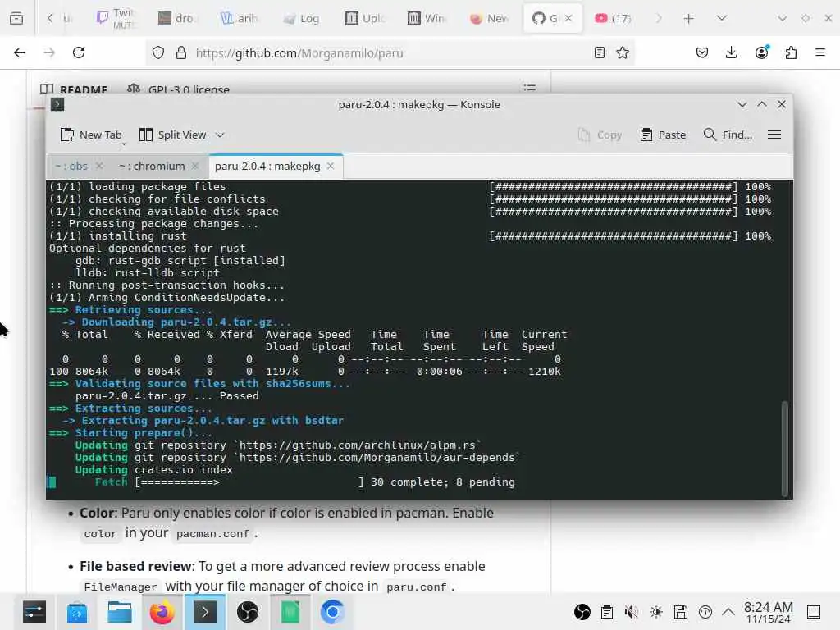The height and width of the screenshot is (630, 840).
Task: Open README outline list icon on GitHub
Action: 530,87
